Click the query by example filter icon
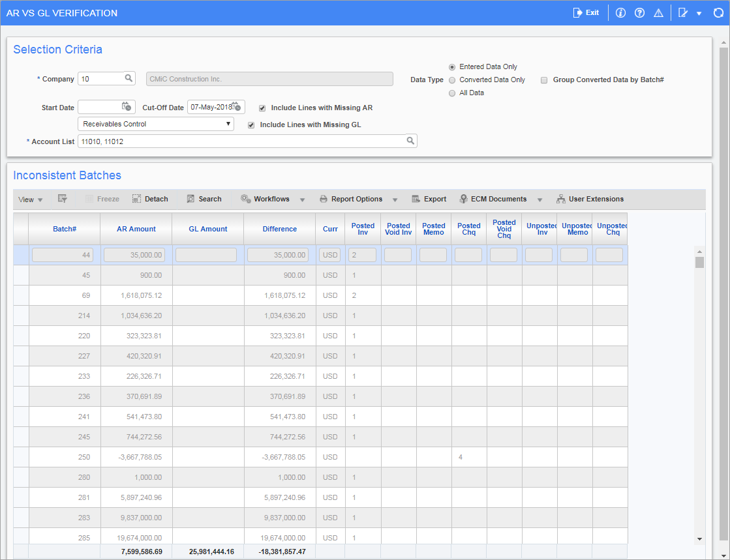The height and width of the screenshot is (560, 730). (63, 199)
